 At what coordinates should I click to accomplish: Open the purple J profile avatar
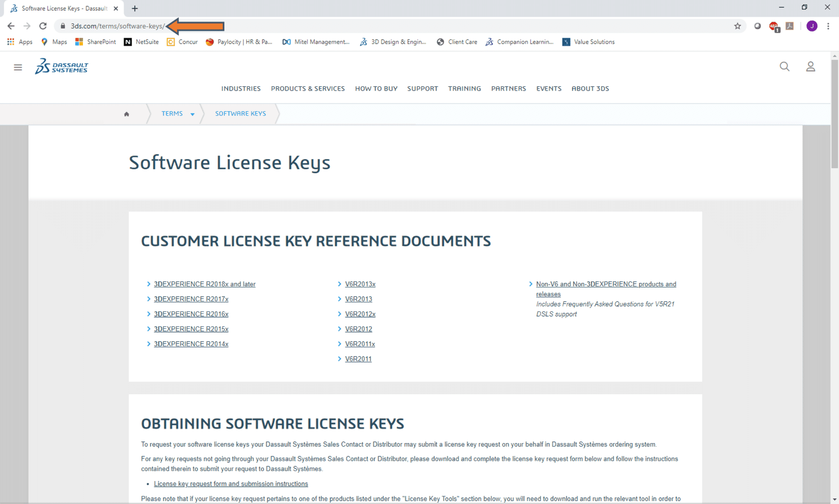pos(812,26)
